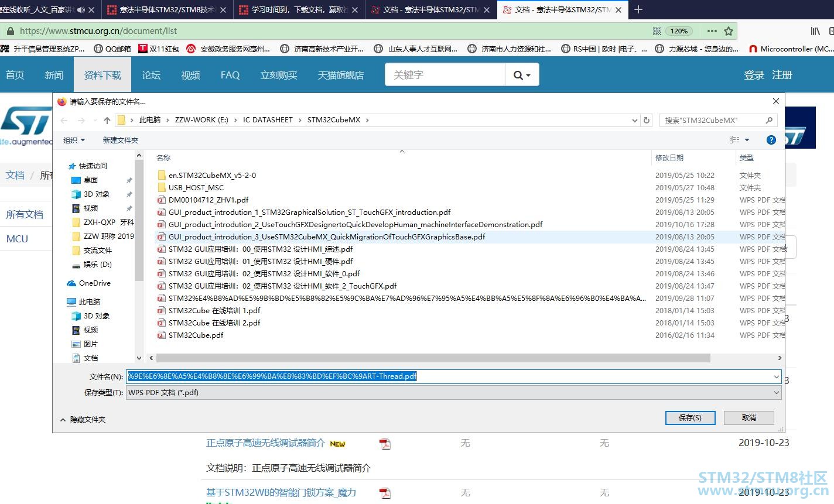Image resolution: width=834 pixels, height=504 pixels.
Task: Open the 文件名 combo box dropdown arrow
Action: point(777,376)
